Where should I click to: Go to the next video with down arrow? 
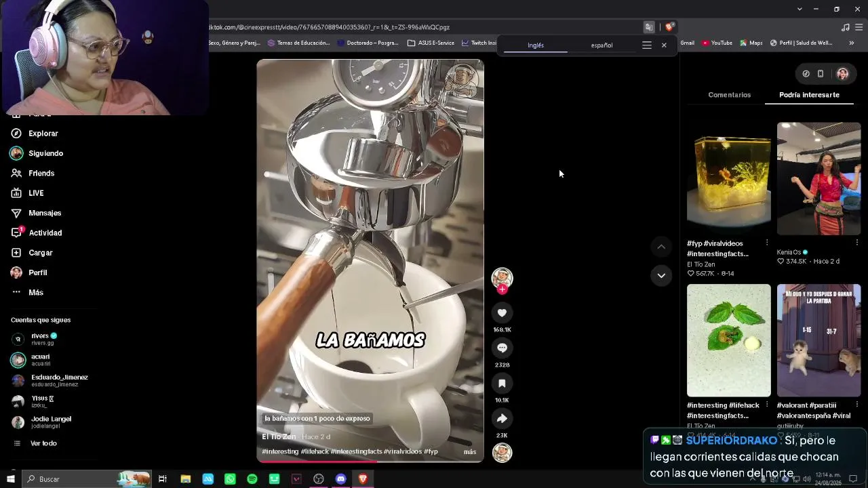pyautogui.click(x=661, y=275)
